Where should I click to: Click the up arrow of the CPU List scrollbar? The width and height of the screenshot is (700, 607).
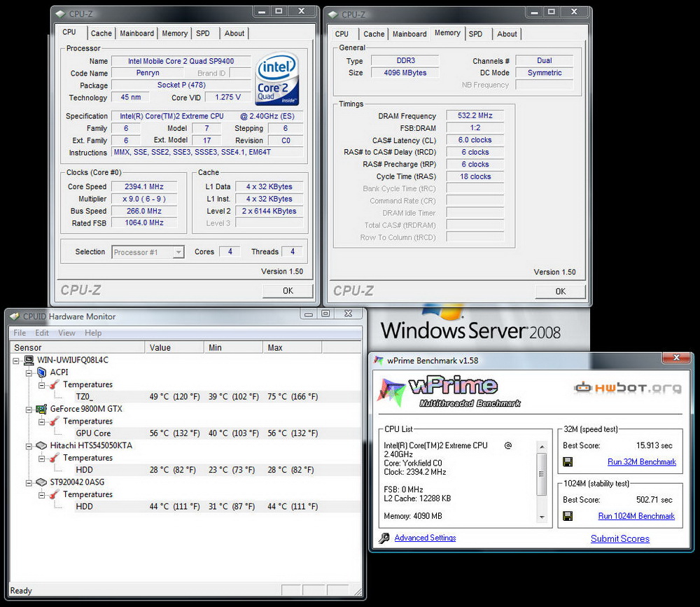pos(542,447)
